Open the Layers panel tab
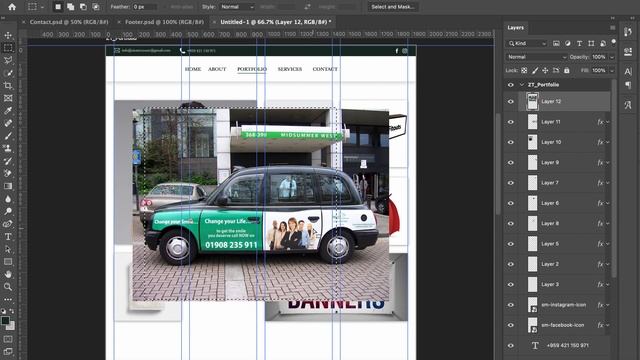Viewport: 640px width, 360px height. click(516, 28)
